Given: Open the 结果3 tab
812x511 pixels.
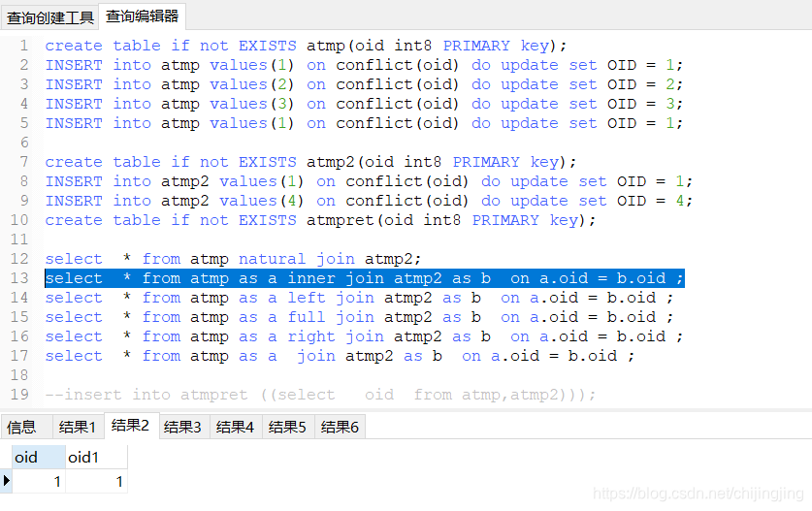Looking at the screenshot, I should click(182, 428).
